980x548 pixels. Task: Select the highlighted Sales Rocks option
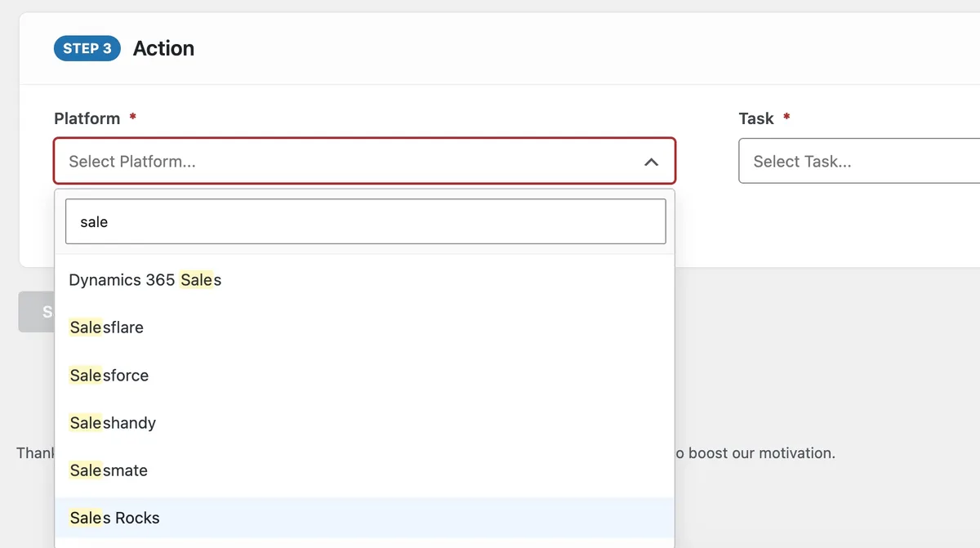pyautogui.click(x=364, y=518)
